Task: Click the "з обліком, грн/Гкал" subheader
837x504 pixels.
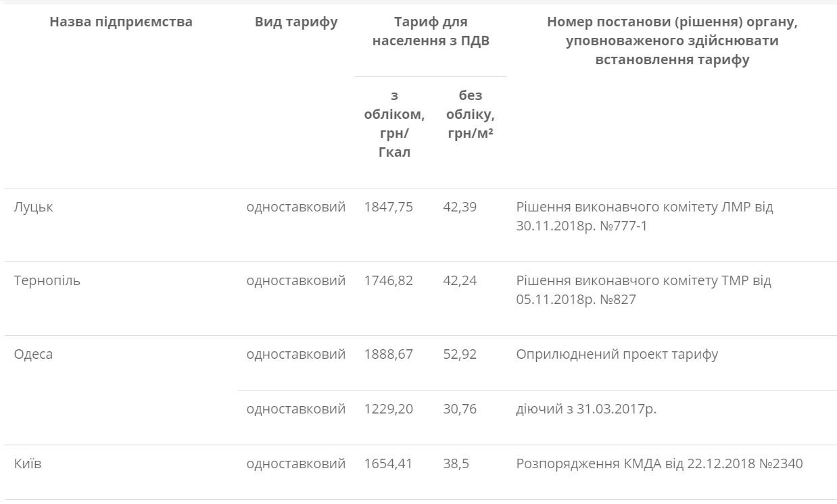Action: (394, 124)
